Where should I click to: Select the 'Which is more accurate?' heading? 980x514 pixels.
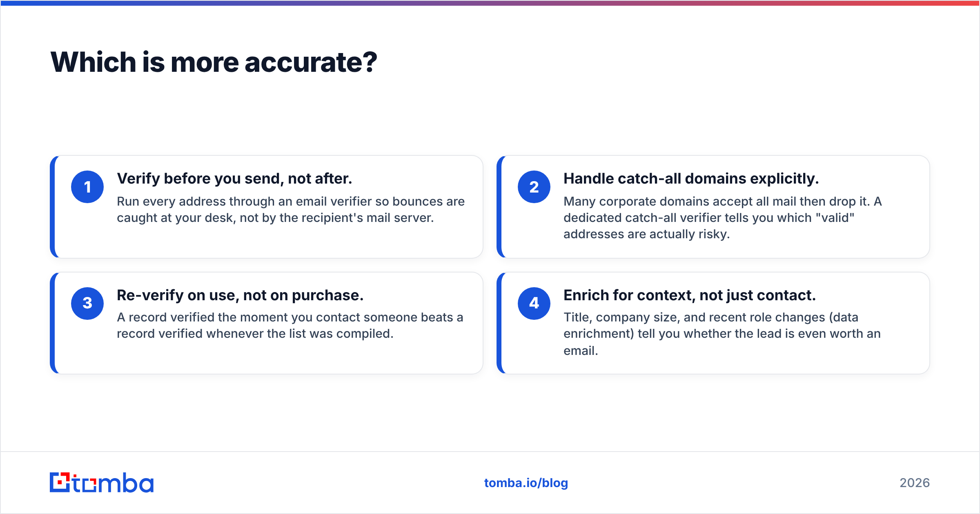pos(214,62)
